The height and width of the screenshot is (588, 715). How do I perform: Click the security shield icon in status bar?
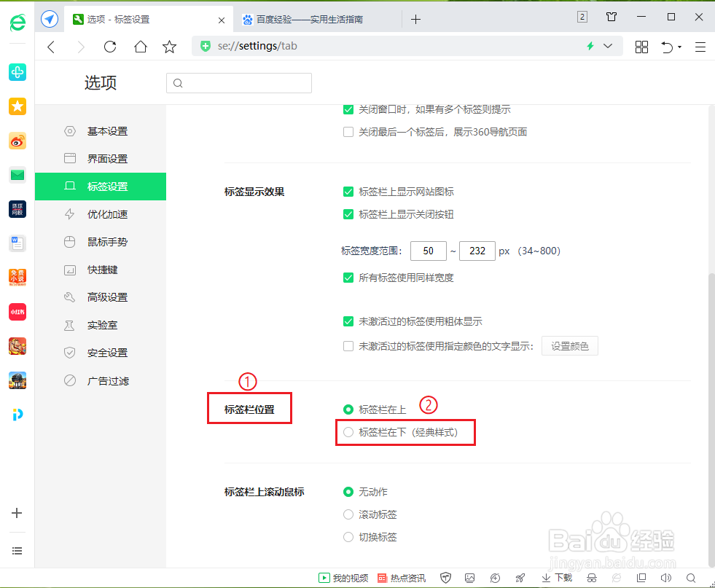(x=445, y=577)
